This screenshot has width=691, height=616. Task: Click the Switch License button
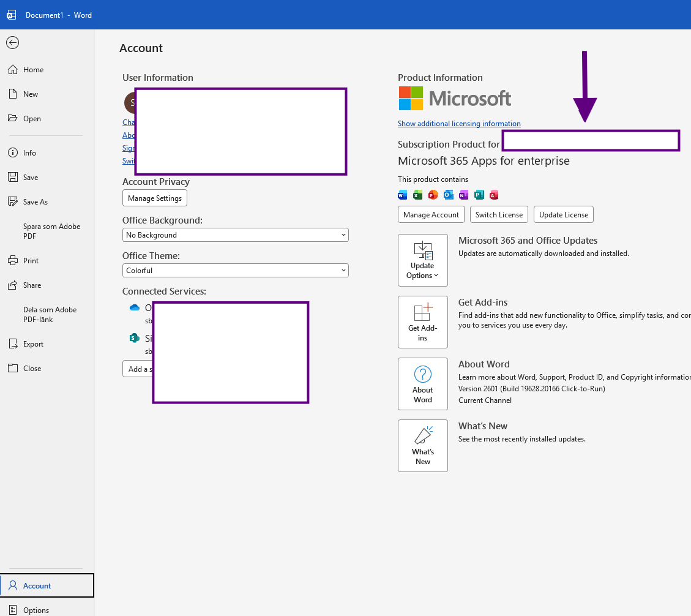pyautogui.click(x=499, y=214)
